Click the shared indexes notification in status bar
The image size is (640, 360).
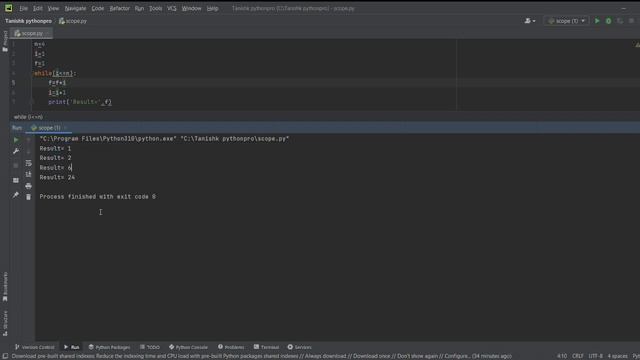(x=261, y=356)
